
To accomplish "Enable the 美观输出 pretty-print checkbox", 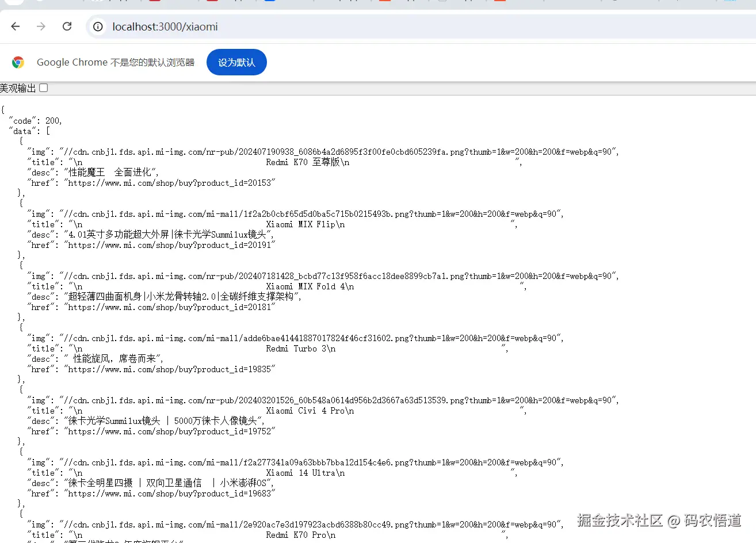I will (x=44, y=88).
